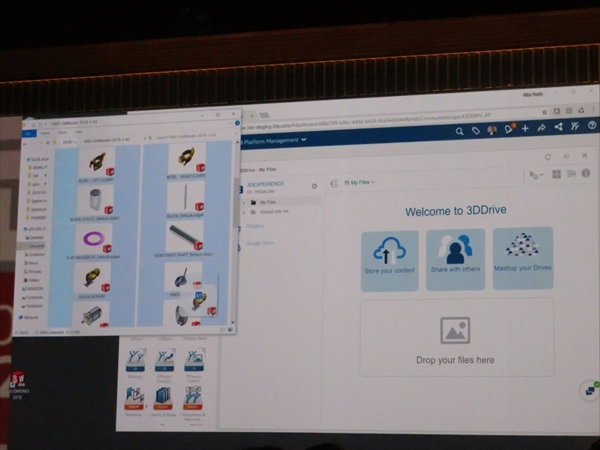The image size is (600, 450).
Task: Open the help question mark icon
Action: (592, 125)
